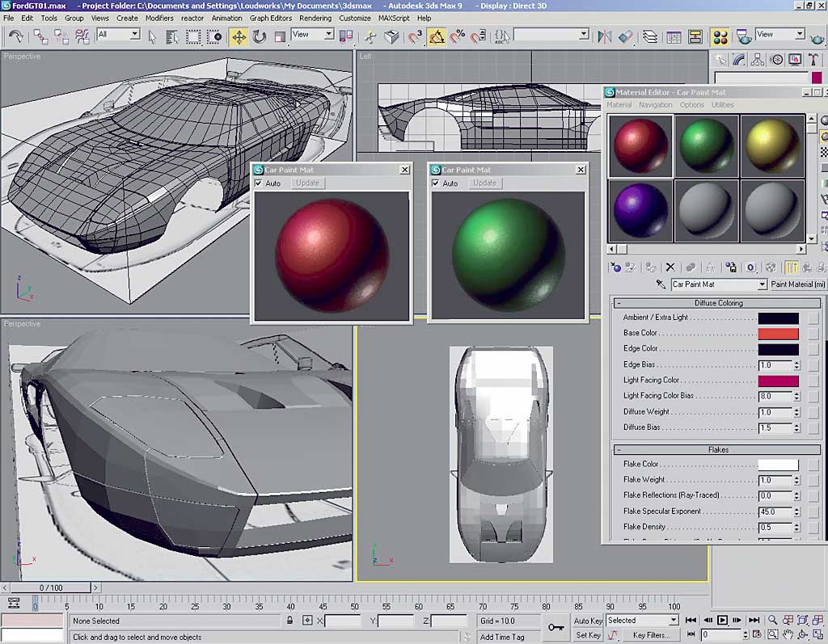Click the Align tool icon

[625, 36]
